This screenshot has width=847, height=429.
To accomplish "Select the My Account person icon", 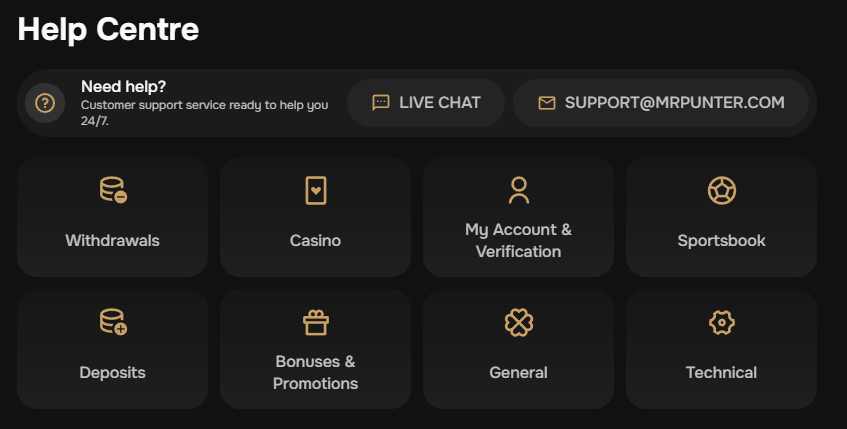I will pyautogui.click(x=519, y=190).
